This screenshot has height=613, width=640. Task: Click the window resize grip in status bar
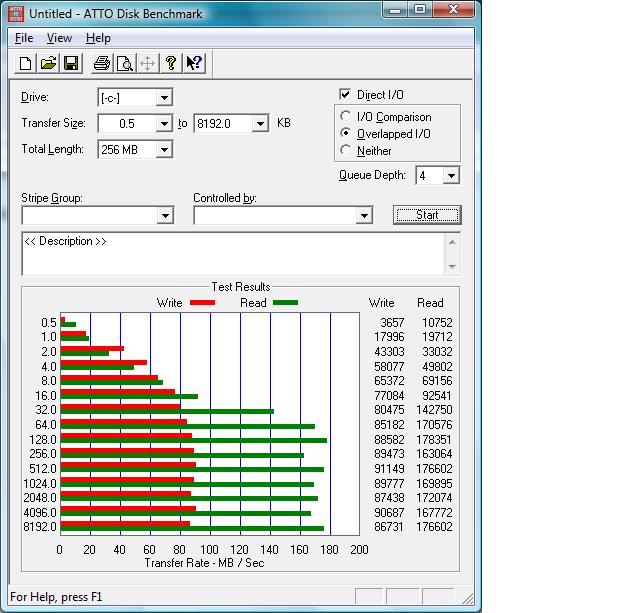[x=468, y=598]
